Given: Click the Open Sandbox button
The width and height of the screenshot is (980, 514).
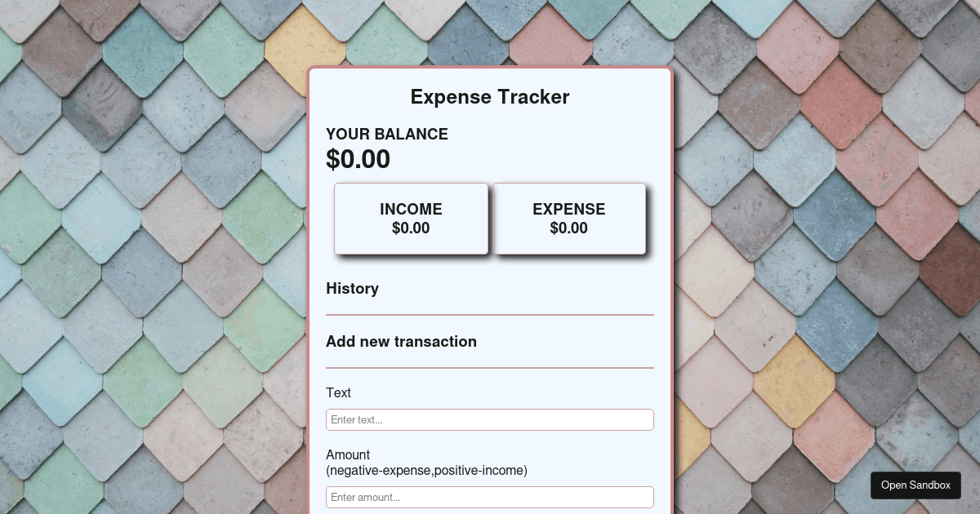Looking at the screenshot, I should pyautogui.click(x=915, y=485).
